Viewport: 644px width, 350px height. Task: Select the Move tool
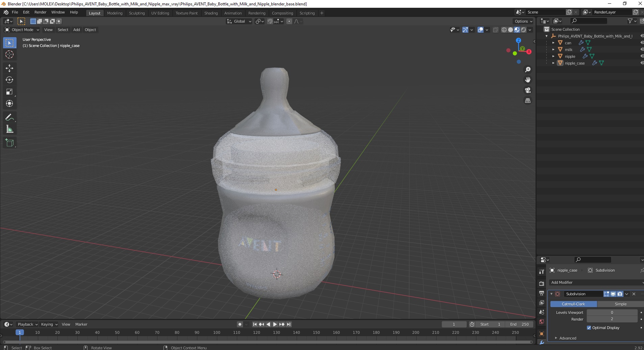click(9, 68)
